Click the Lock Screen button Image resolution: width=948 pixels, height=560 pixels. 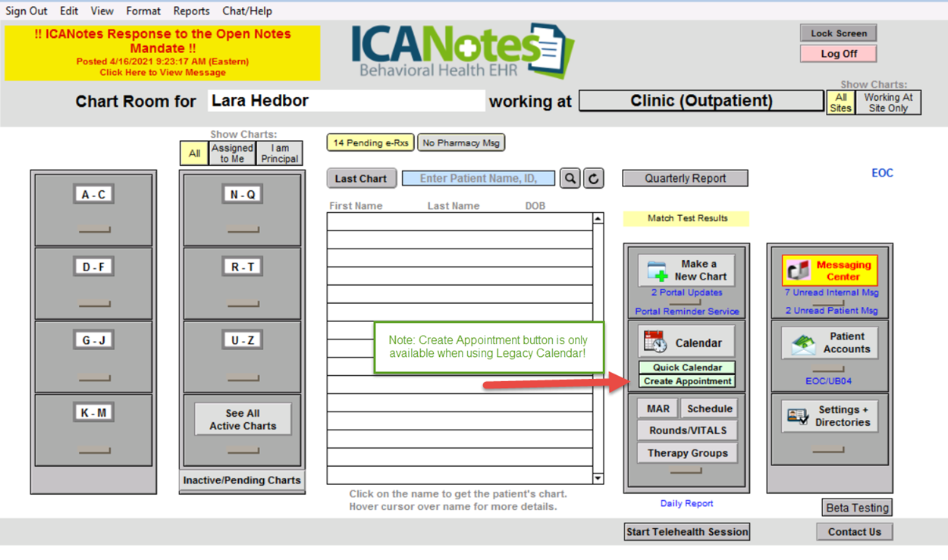coord(837,33)
